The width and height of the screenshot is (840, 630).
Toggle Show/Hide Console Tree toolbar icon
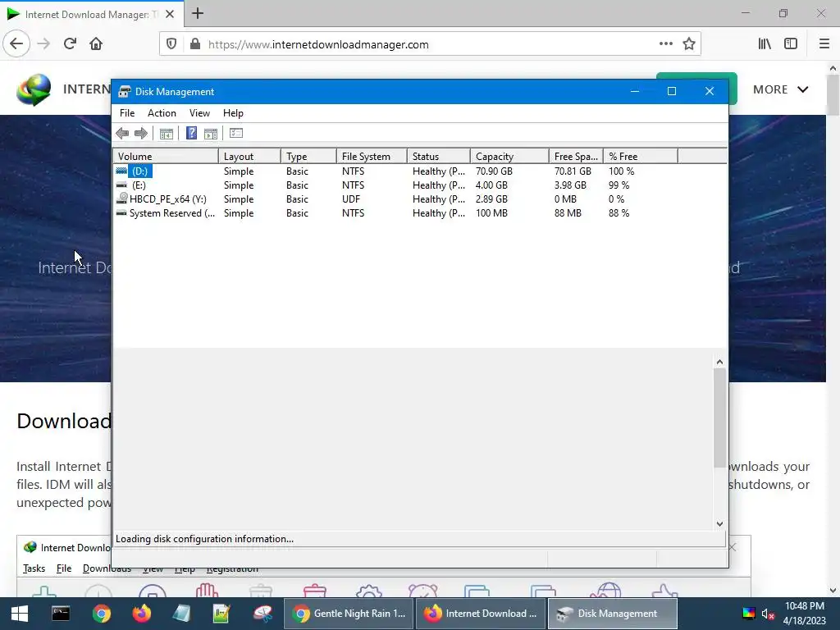coord(166,134)
